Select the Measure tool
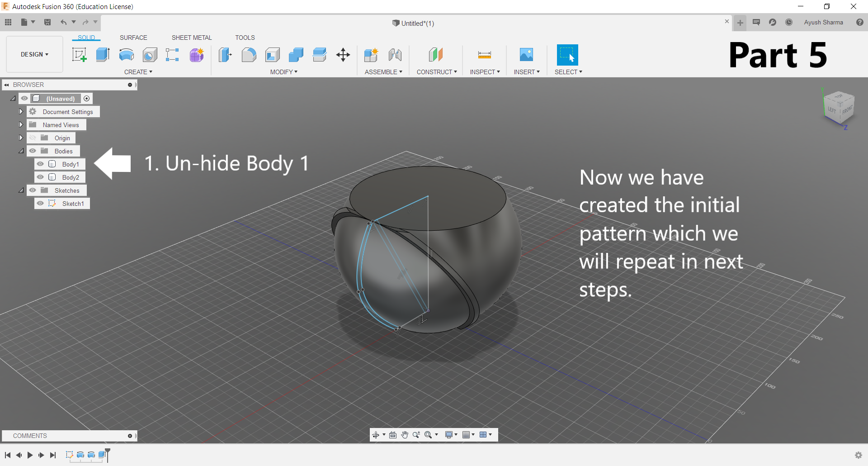 tap(485, 55)
